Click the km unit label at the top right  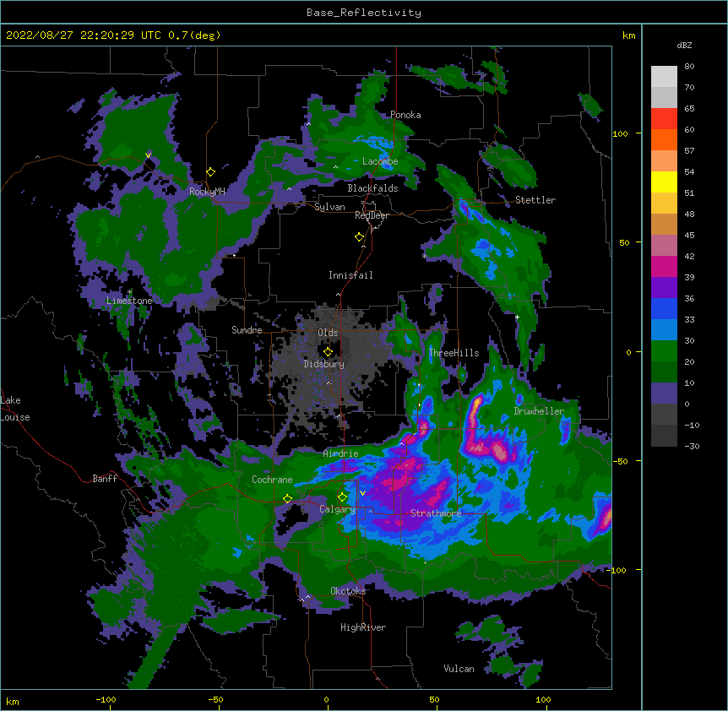point(629,35)
